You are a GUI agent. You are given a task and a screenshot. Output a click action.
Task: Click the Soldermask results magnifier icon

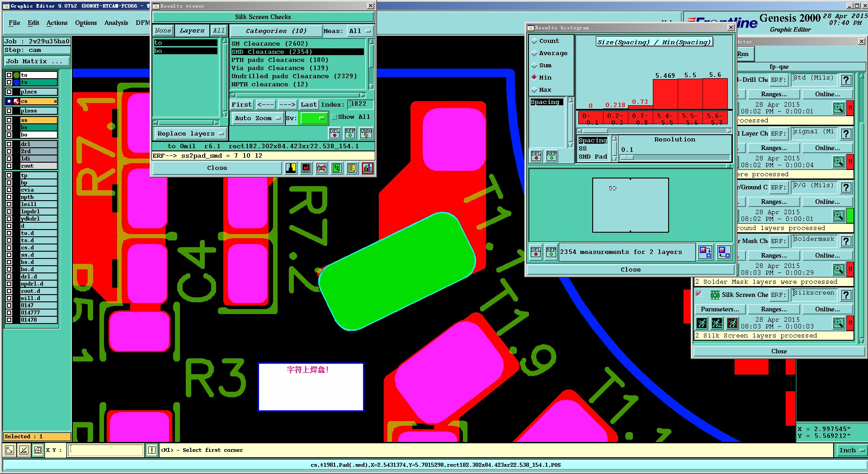tap(839, 269)
